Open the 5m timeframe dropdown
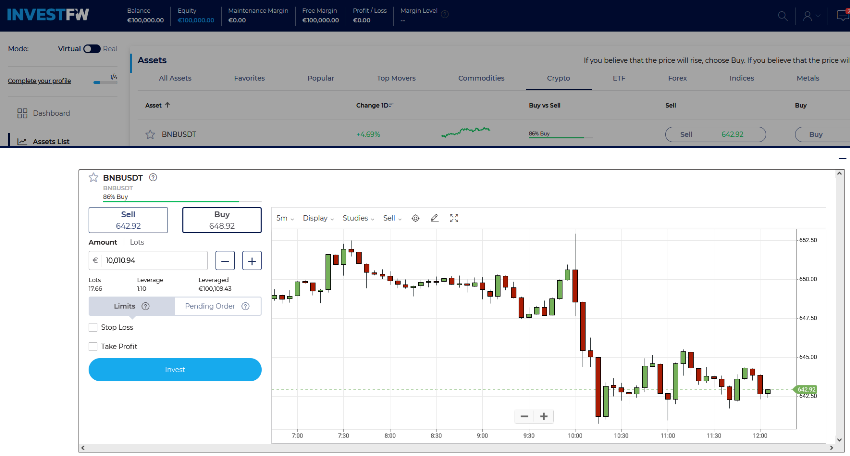This screenshot has height=456, width=850. pos(283,218)
